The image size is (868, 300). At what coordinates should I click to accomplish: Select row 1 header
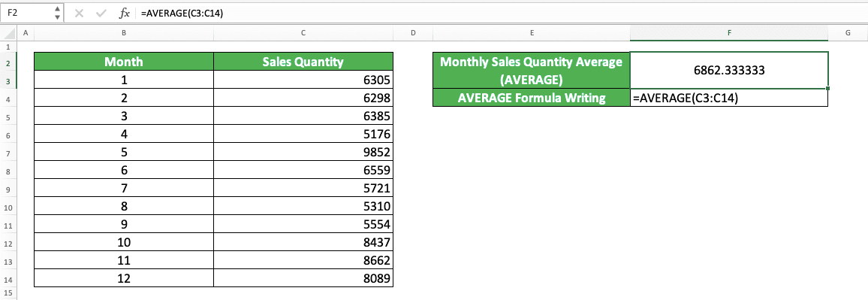(8, 47)
